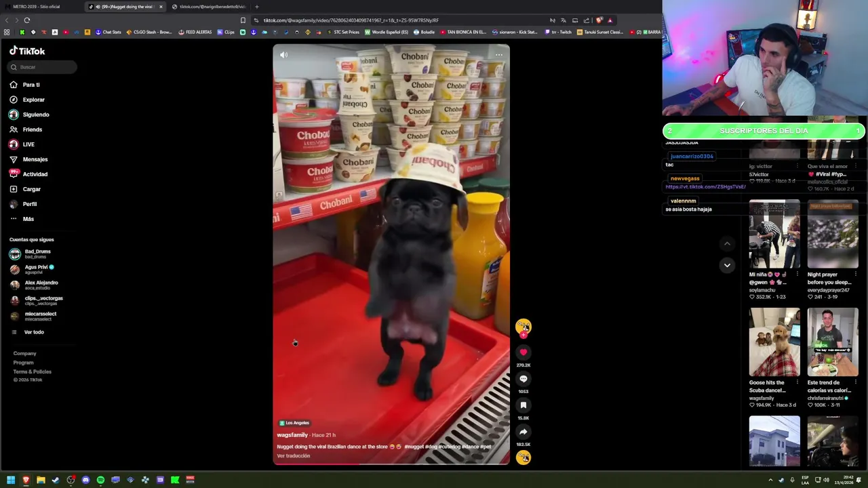The height and width of the screenshot is (488, 868).
Task: Open the Friends section
Action: click(26, 129)
